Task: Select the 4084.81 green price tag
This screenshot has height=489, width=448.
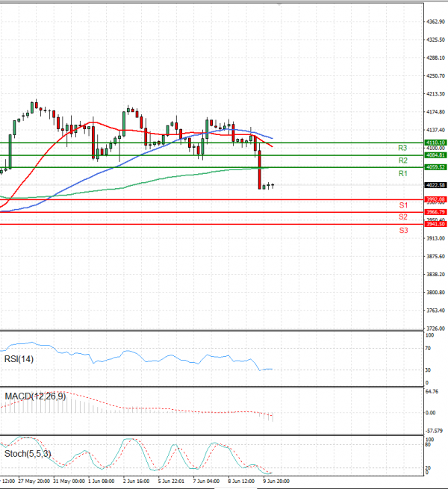Action: pyautogui.click(x=436, y=155)
